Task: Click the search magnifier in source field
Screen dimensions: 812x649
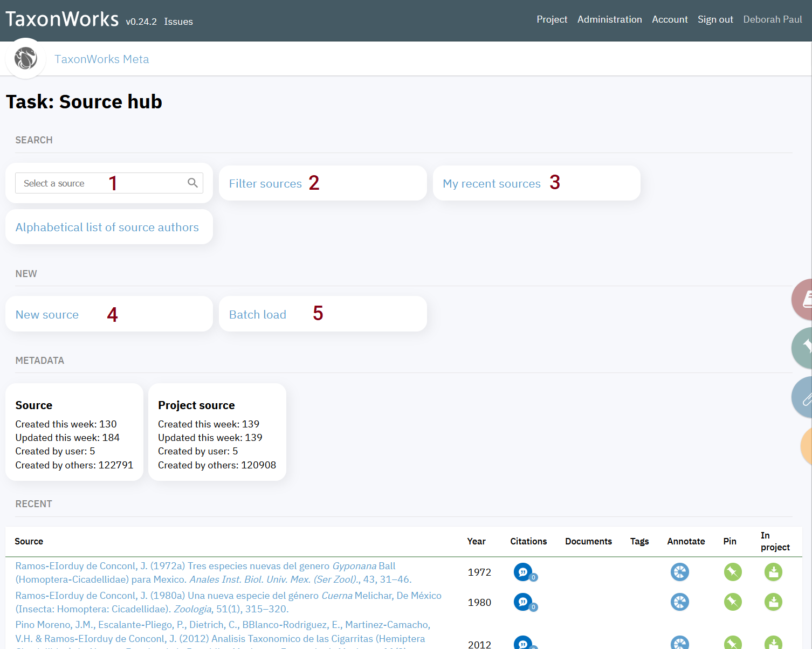Action: click(192, 183)
